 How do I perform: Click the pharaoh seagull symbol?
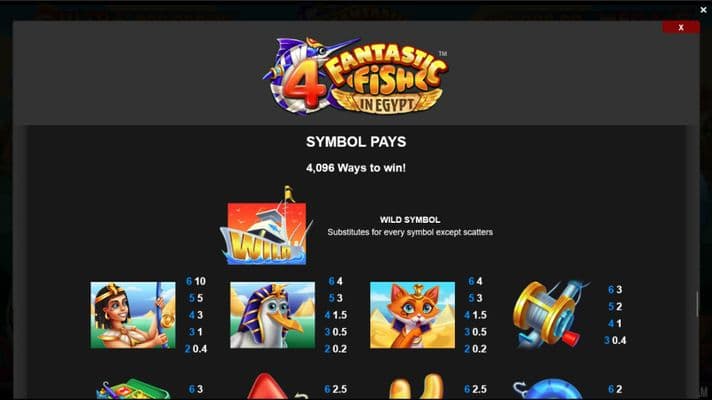point(272,315)
